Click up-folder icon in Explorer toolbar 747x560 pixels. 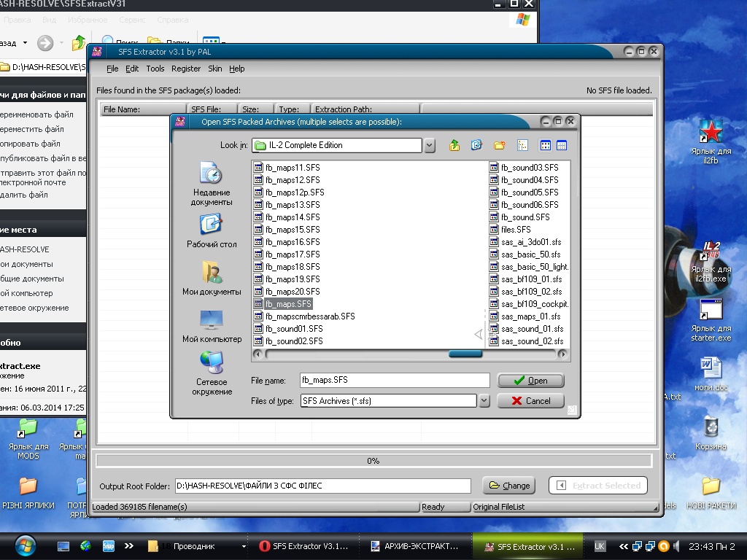click(x=78, y=43)
